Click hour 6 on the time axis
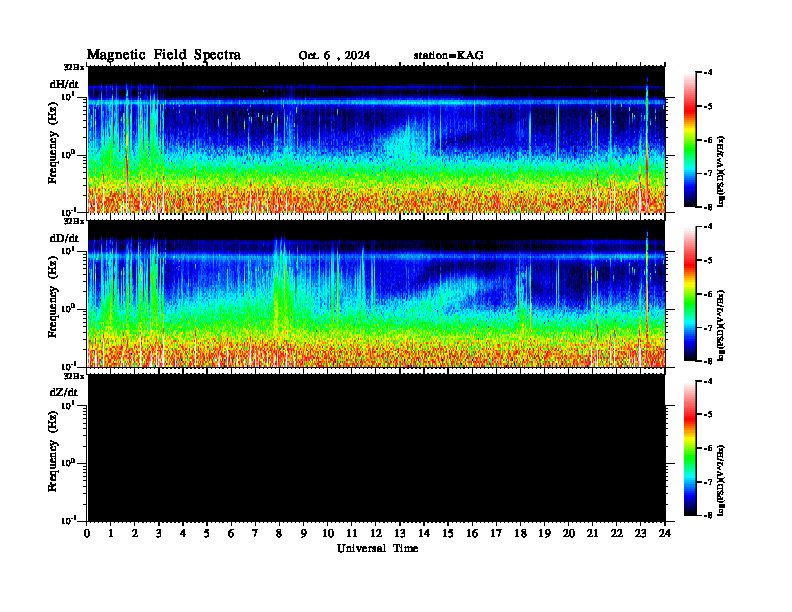The width and height of the screenshot is (792, 612). pyautogui.click(x=231, y=534)
